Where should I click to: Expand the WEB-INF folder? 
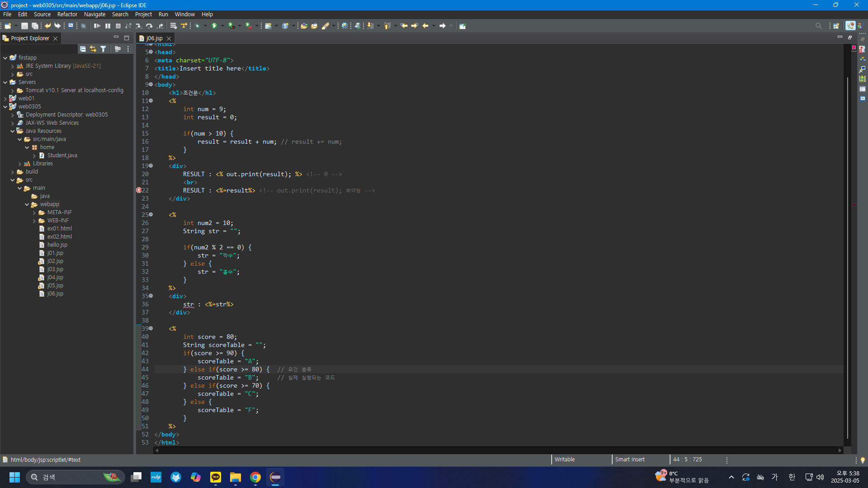[34, 221]
